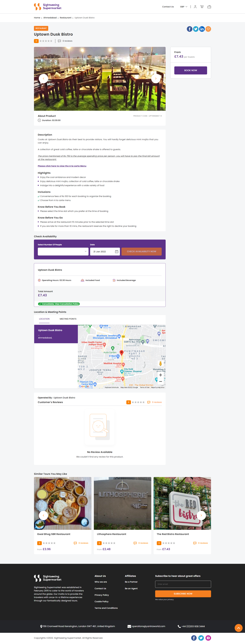Click the Street View pegman on map
245x644 pixels.
(x=161, y=363)
